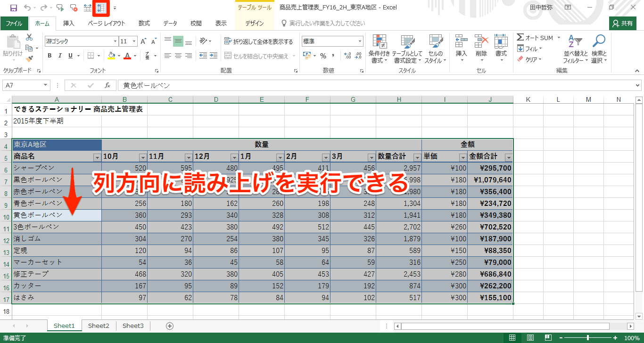
Task: Click the speak cells by columns icon
Action: pos(100,8)
